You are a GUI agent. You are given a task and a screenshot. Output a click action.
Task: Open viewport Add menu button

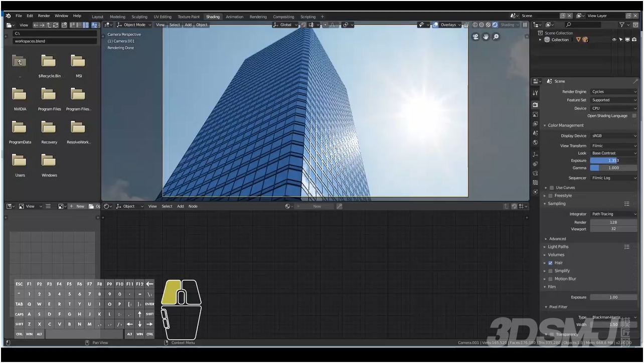click(x=188, y=25)
